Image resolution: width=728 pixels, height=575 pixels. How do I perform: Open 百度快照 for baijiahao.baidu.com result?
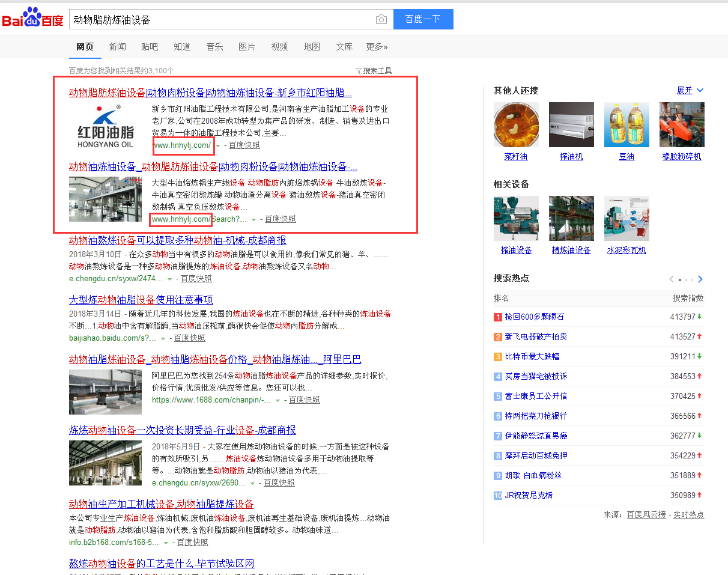(x=190, y=338)
